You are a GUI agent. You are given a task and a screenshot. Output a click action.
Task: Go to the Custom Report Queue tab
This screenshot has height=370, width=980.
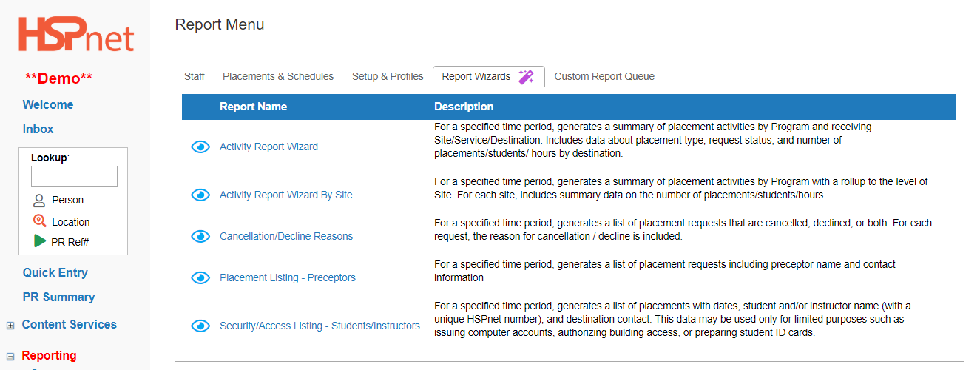604,76
